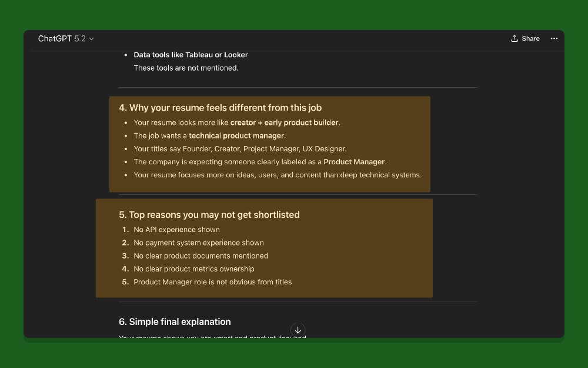Click the Share button
The height and width of the screenshot is (368, 588).
[525, 39]
